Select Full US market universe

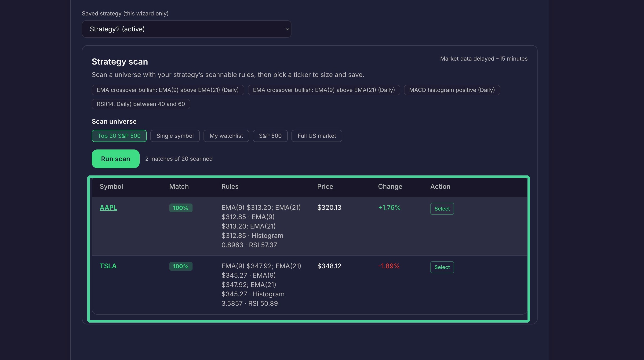point(317,136)
